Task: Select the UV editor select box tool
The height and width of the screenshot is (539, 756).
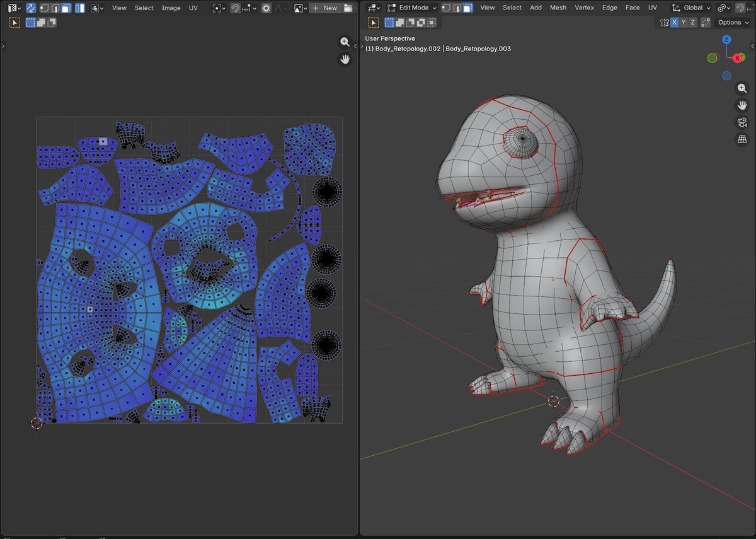Action: [x=14, y=22]
